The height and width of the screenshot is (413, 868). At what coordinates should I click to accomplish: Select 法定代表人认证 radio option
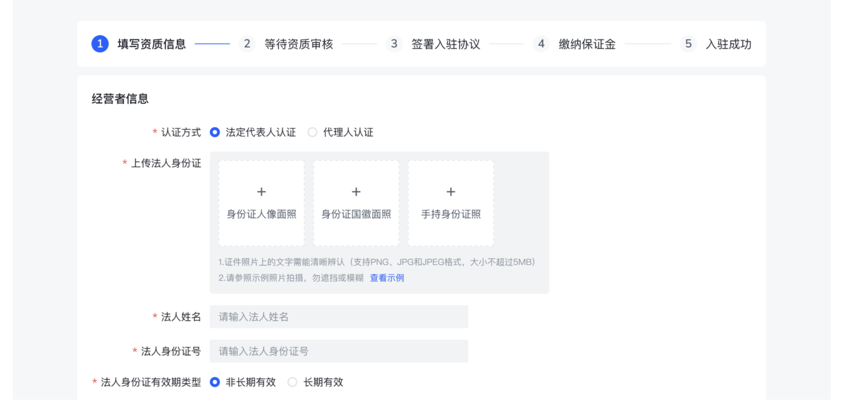pos(215,132)
